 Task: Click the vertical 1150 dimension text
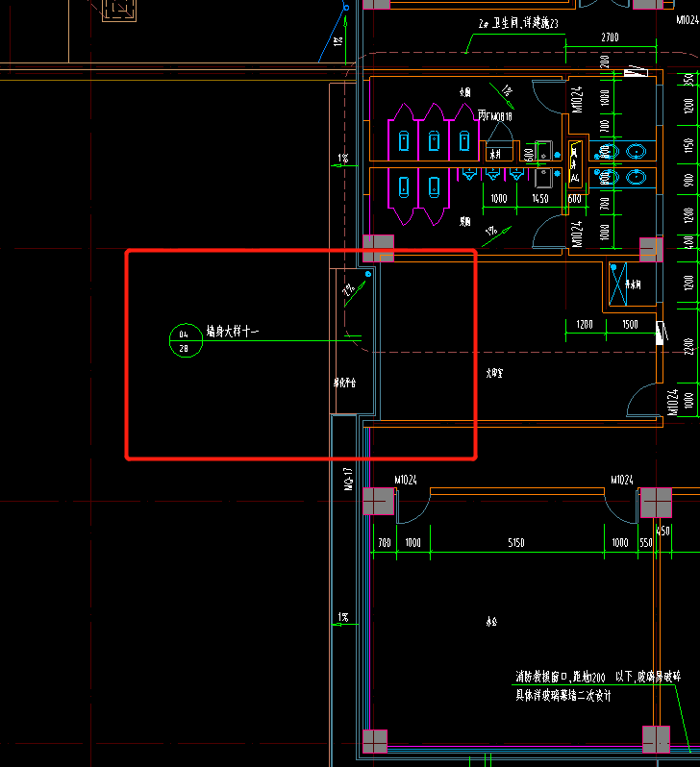pyautogui.click(x=688, y=145)
